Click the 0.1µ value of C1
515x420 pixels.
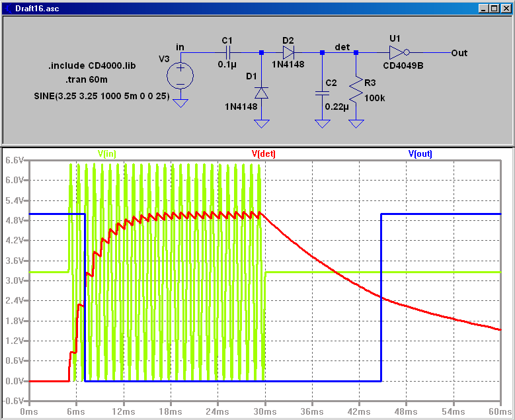click(227, 64)
